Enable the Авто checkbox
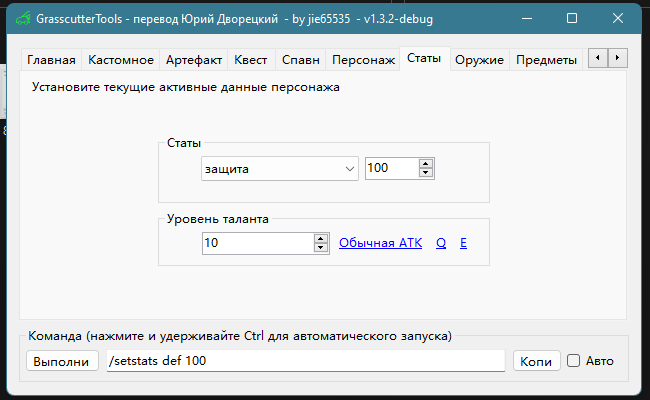Screen dimensions: 650x400 [x=574, y=361]
